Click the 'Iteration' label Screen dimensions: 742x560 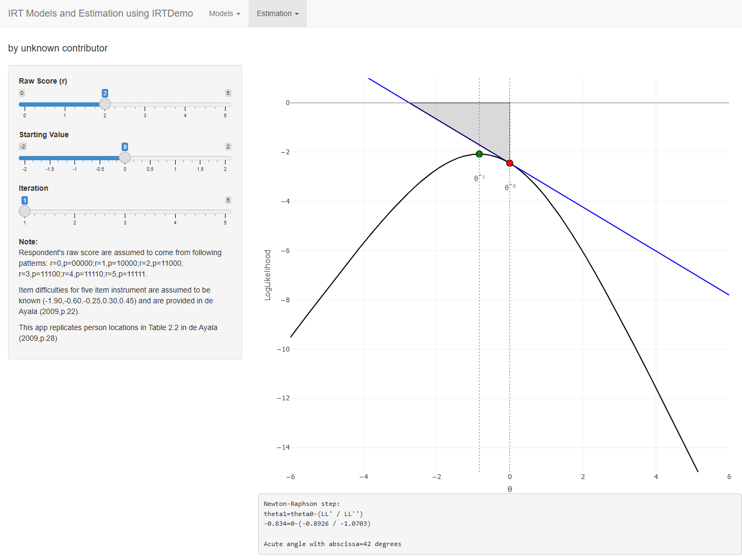coord(33,188)
